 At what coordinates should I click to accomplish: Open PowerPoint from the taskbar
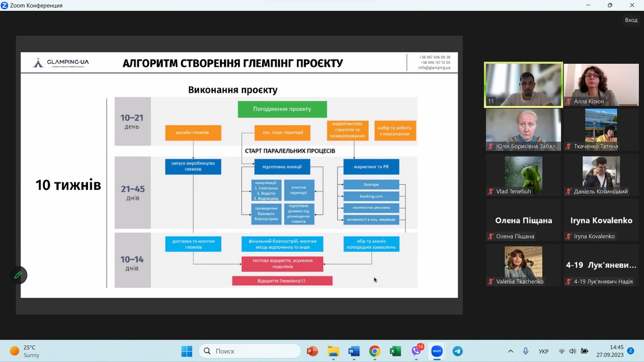(x=312, y=351)
